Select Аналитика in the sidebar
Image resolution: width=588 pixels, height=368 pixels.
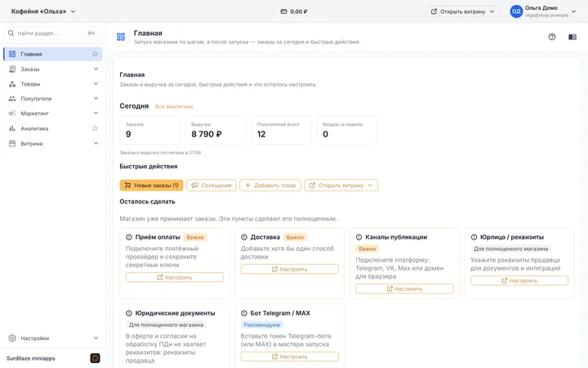[53, 128]
